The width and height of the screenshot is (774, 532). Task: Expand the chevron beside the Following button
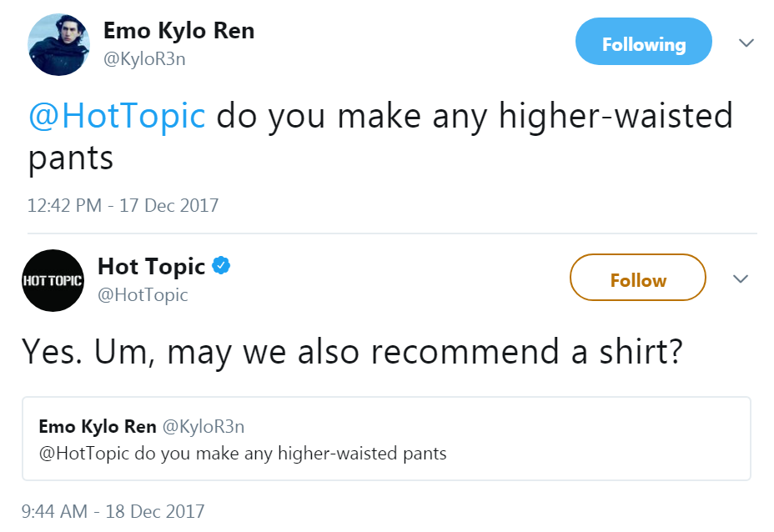[x=746, y=43]
